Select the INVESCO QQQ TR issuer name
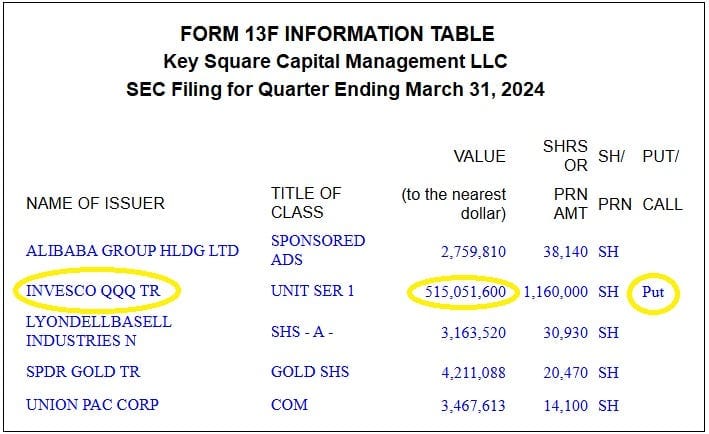This screenshot has height=434, width=709. pos(93,291)
